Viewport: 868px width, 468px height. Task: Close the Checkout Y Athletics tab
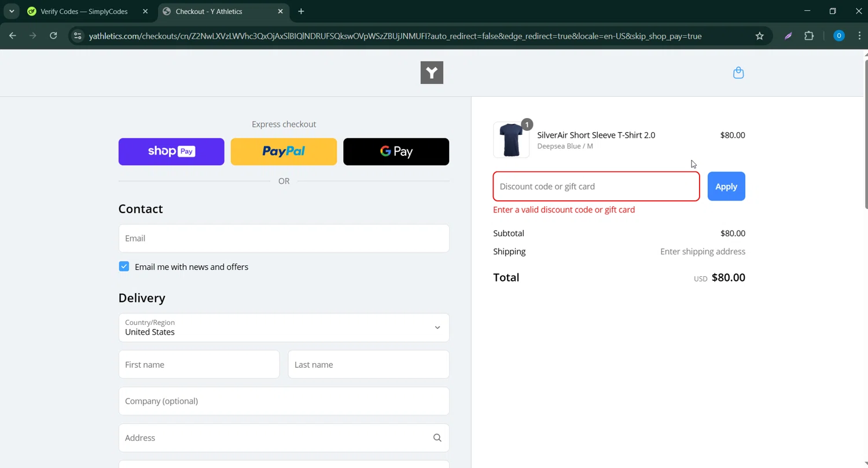[281, 12]
